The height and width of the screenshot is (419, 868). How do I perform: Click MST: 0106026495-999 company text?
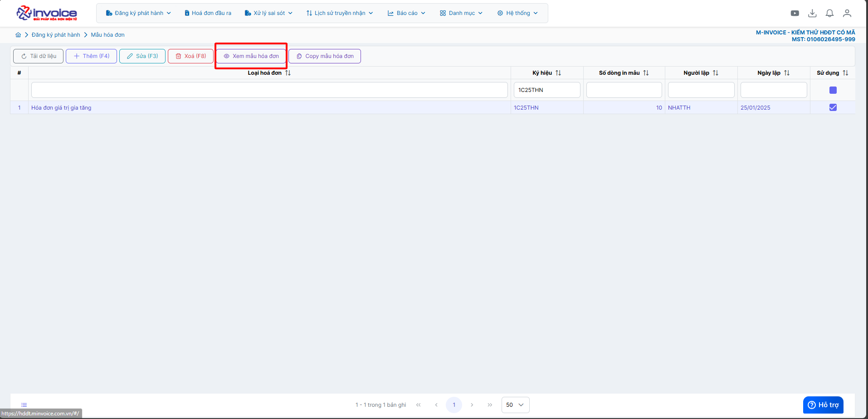(823, 39)
